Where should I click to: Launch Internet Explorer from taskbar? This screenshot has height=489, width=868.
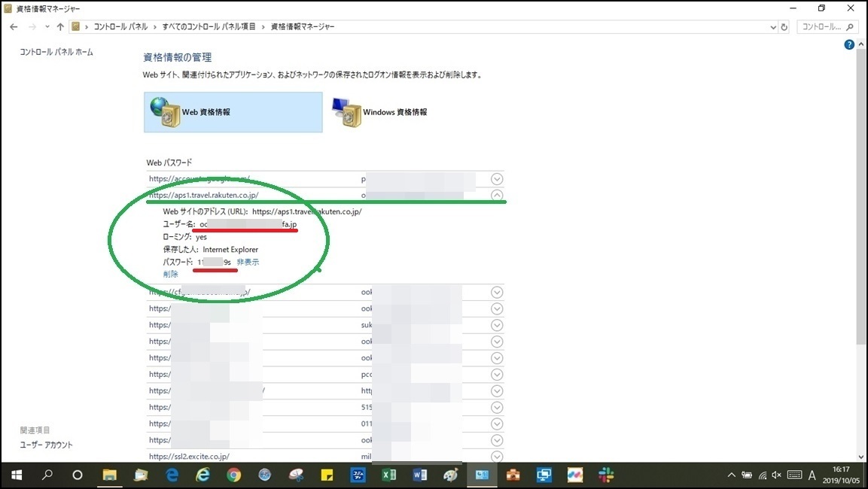[203, 475]
